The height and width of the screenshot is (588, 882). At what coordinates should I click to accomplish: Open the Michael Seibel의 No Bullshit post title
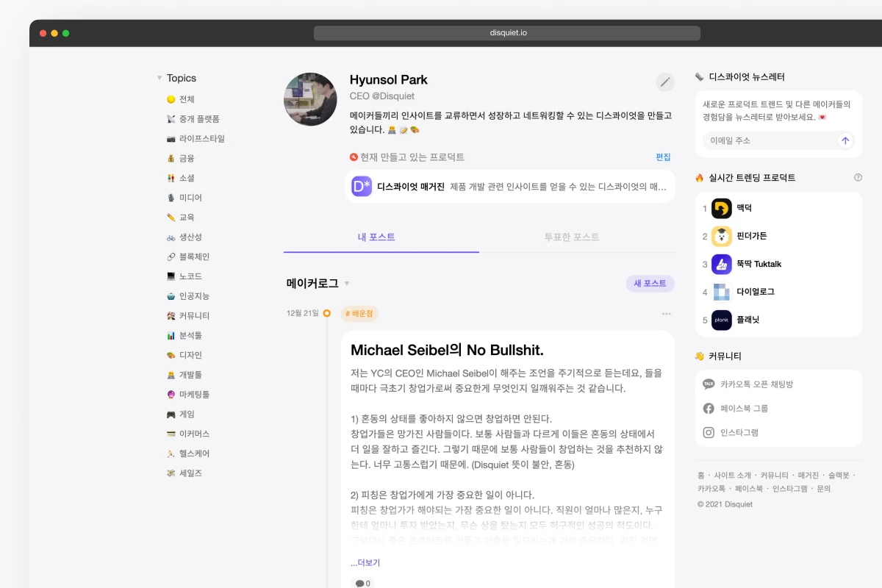coord(447,350)
